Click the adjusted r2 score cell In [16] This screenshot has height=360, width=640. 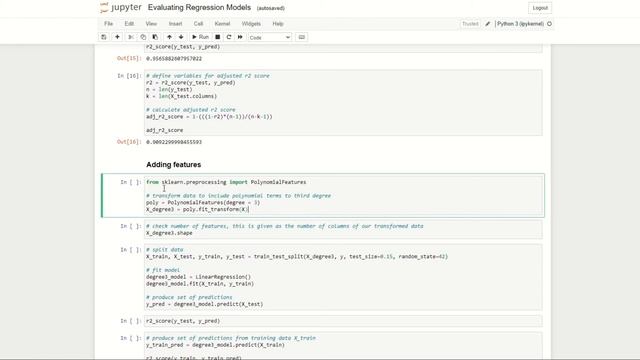click(x=343, y=103)
